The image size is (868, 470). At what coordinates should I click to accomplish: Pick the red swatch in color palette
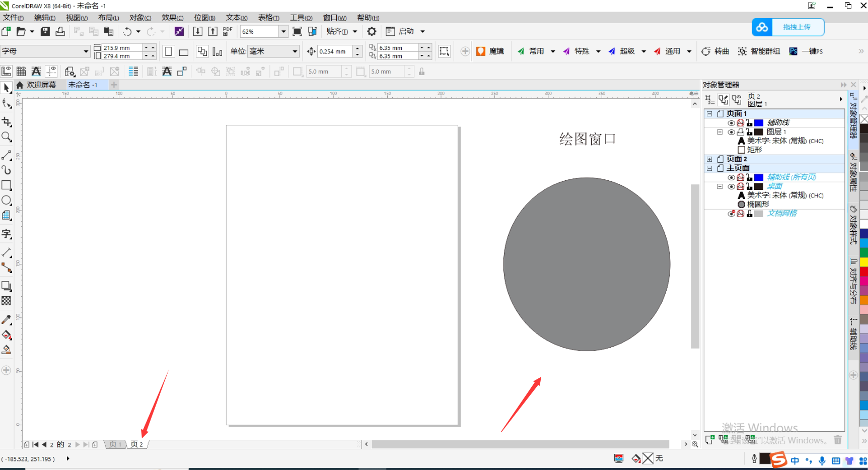pos(863,272)
